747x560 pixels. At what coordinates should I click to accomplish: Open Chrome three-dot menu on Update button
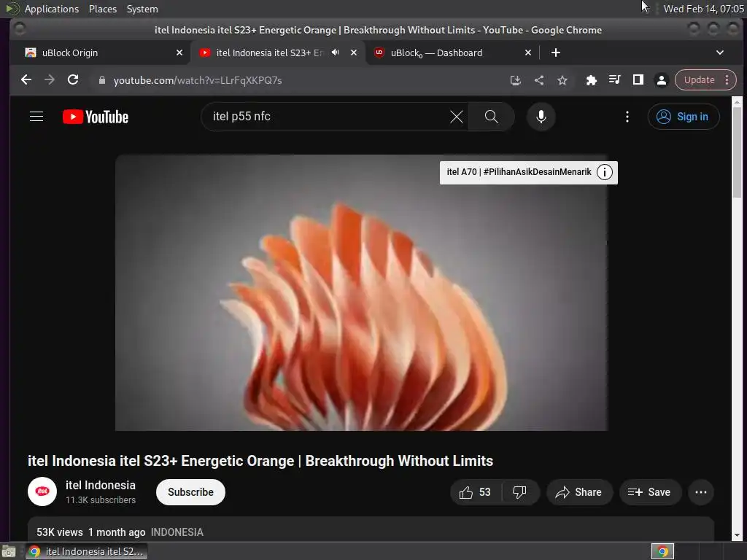727,80
